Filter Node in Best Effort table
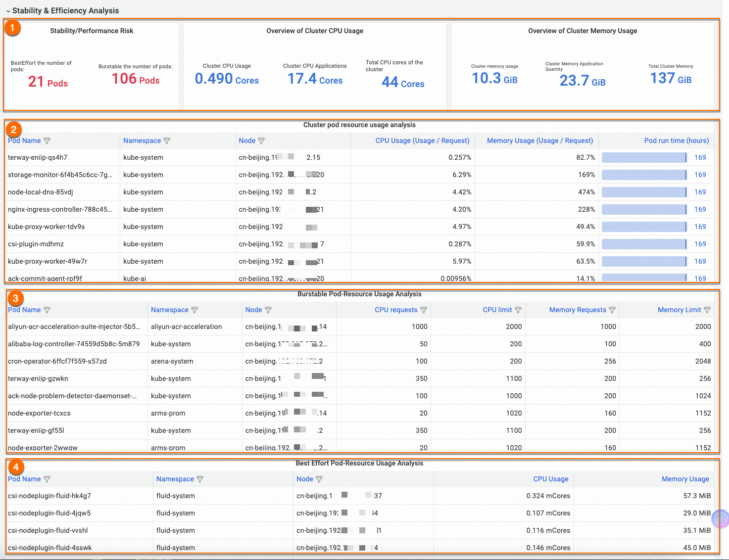 (x=319, y=479)
